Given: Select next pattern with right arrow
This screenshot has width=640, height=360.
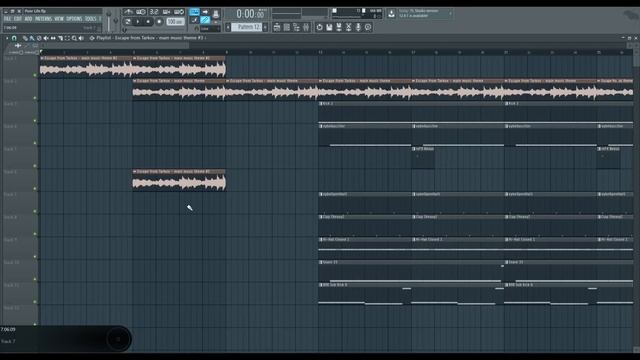Looking at the screenshot, I should pos(265,27).
